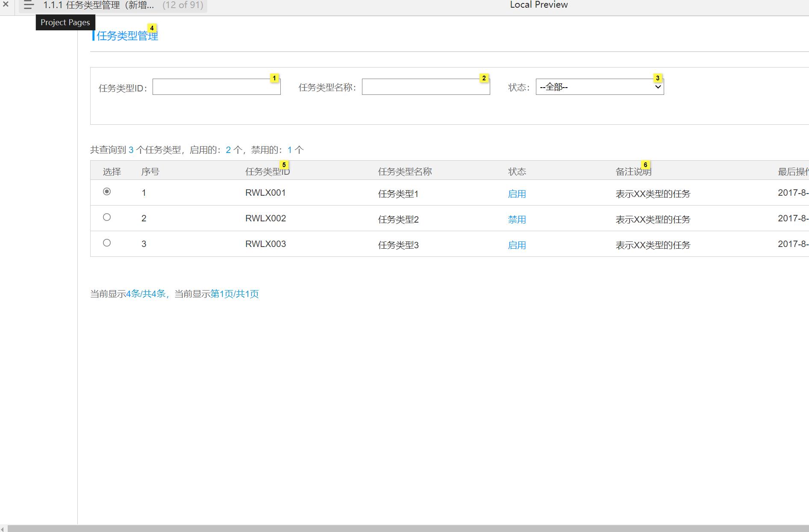Click sequence number 2 cell
The height and width of the screenshot is (532, 809).
click(144, 218)
